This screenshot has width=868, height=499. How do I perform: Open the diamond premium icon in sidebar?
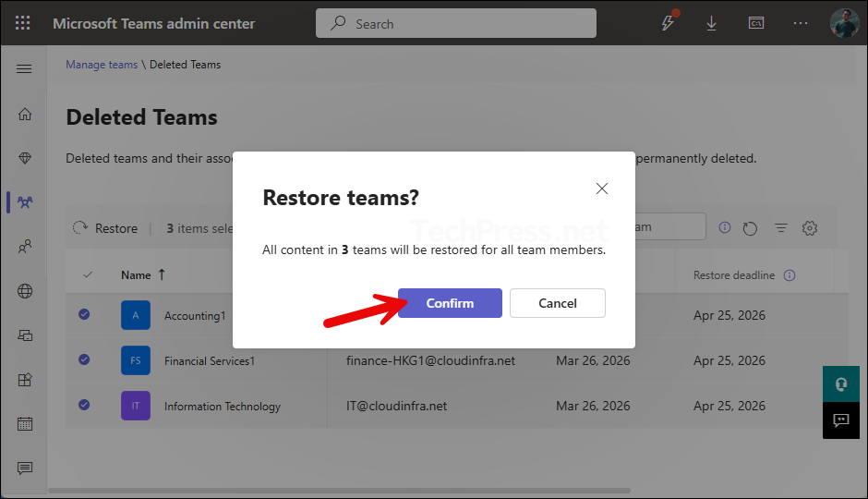(x=24, y=158)
